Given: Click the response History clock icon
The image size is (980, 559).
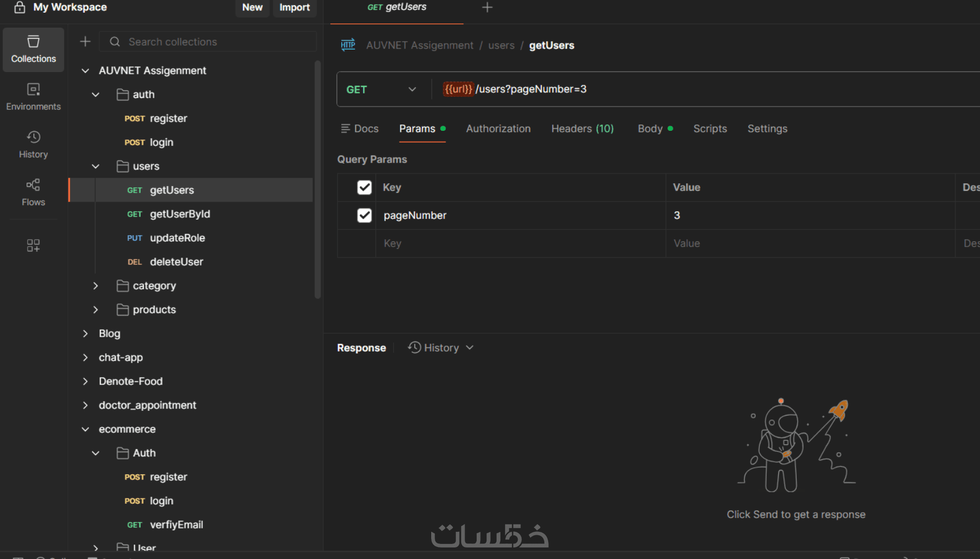Looking at the screenshot, I should click(414, 348).
